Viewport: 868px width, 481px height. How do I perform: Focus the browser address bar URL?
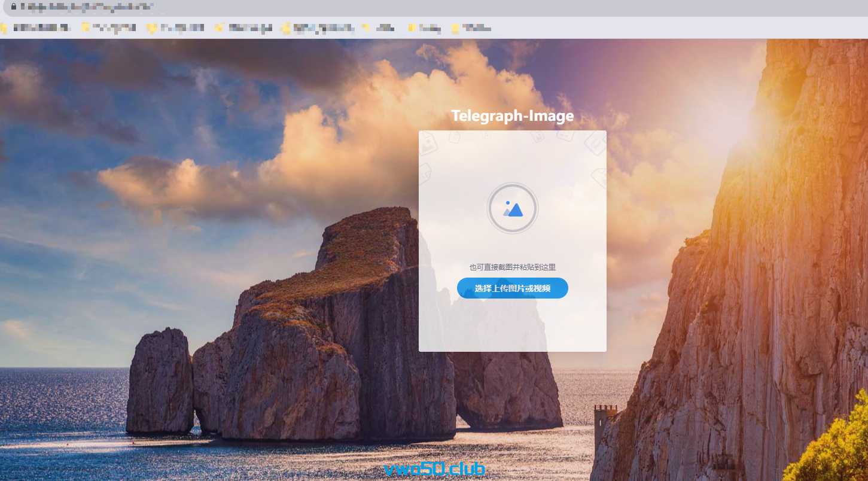[87, 7]
